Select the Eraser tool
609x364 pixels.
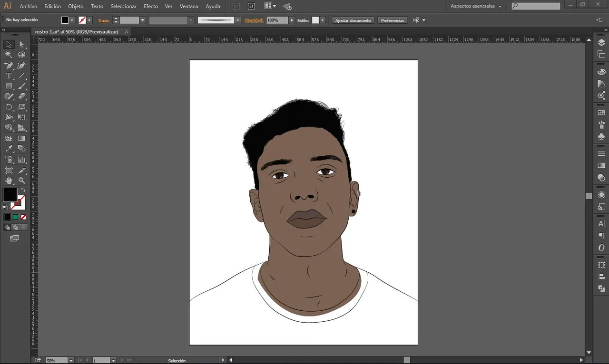point(21,96)
